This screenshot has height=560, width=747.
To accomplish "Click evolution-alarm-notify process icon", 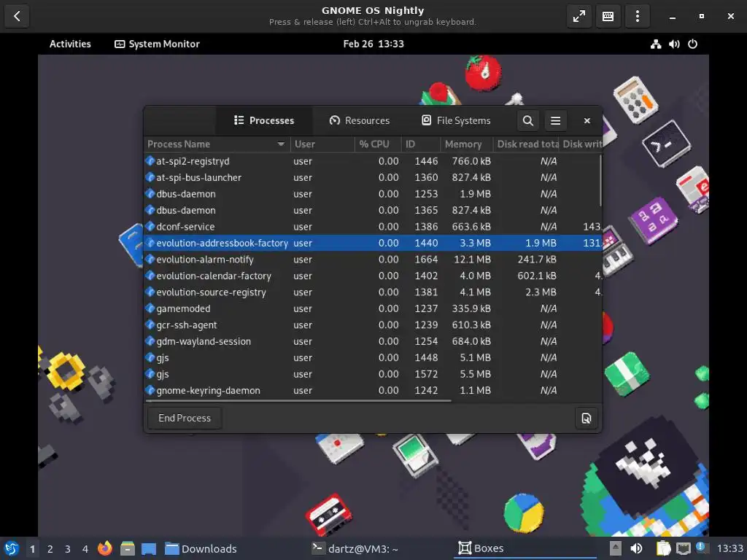I will (150, 260).
